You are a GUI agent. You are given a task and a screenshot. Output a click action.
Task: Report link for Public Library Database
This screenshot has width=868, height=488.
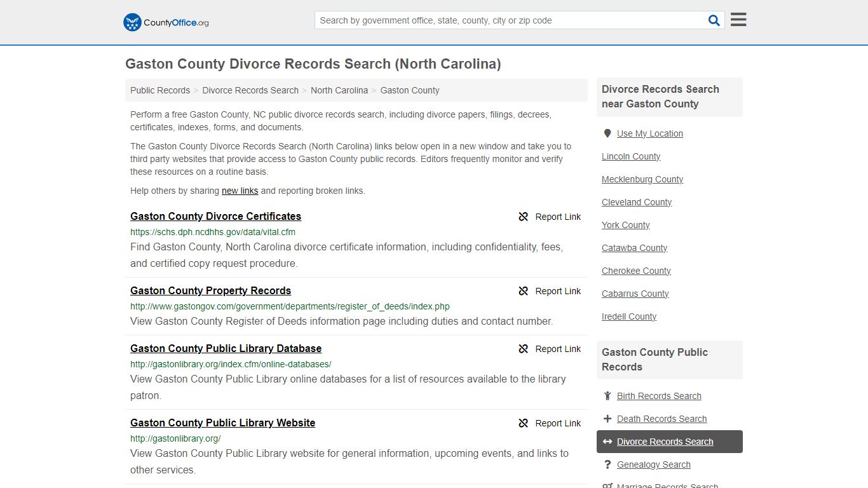pos(558,349)
